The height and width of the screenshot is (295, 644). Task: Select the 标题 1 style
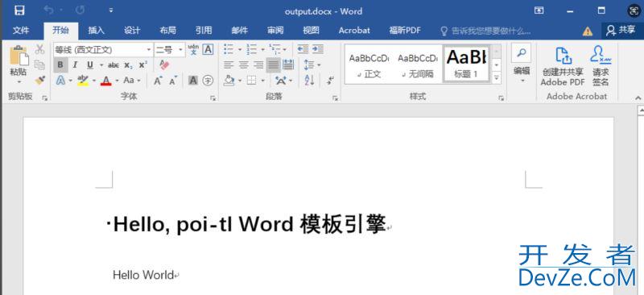466,64
